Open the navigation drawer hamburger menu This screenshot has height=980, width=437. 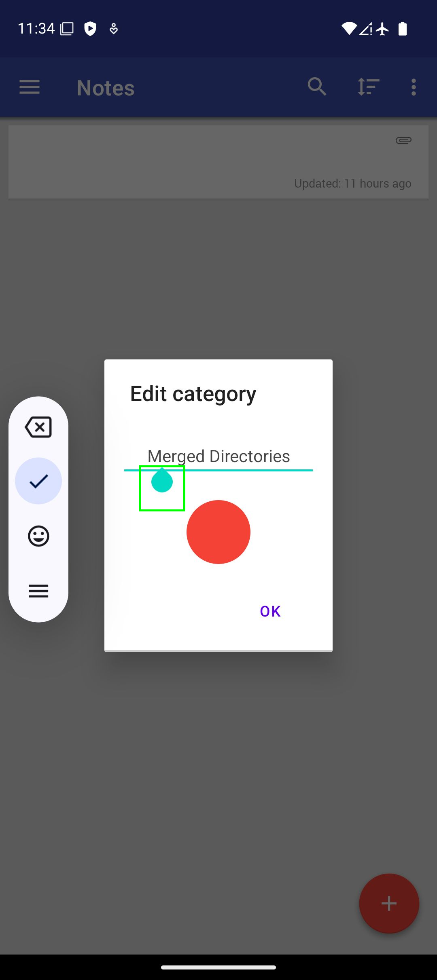(x=30, y=87)
